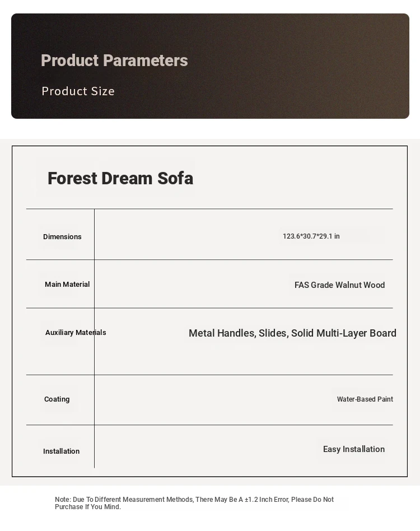Click the 123.6*30.7*29.1 in dimensions value

[311, 236]
